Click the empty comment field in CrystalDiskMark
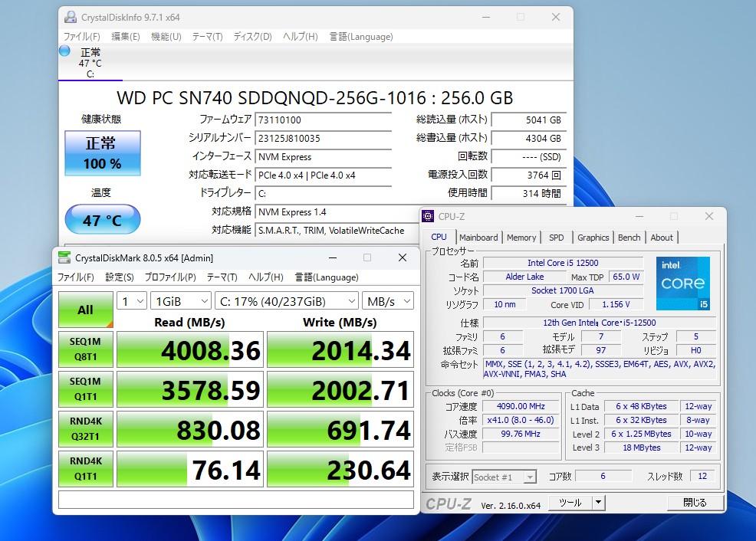This screenshot has height=541, width=756. [236, 500]
